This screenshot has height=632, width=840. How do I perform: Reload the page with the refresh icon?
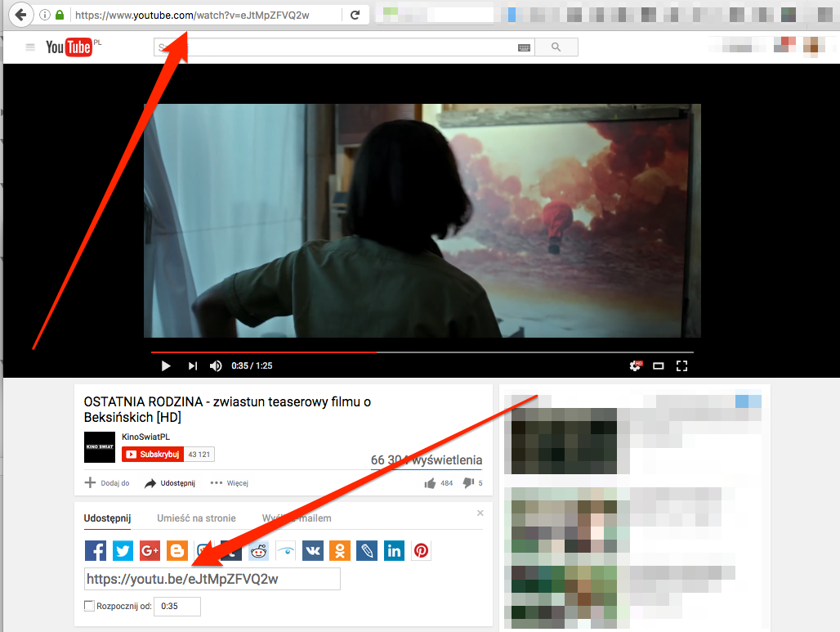click(355, 15)
